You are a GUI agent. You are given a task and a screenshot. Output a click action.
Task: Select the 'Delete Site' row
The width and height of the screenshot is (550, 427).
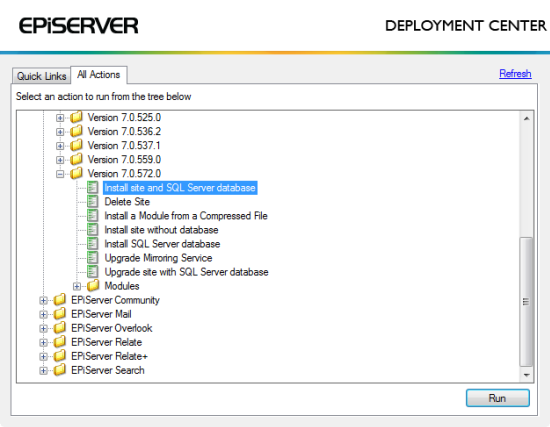click(x=127, y=202)
